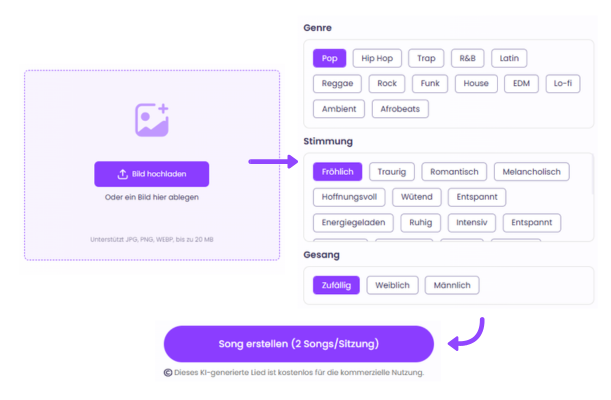611x400 pixels.
Task: Select the Pop genre chip
Action: point(328,58)
